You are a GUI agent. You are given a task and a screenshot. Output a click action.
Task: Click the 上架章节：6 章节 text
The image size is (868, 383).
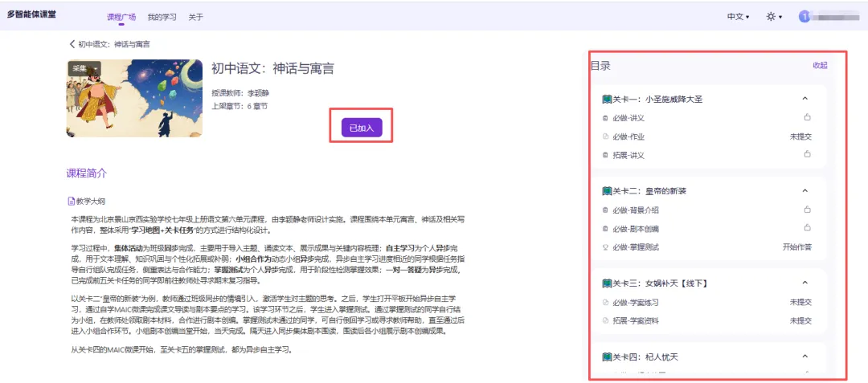coord(240,105)
